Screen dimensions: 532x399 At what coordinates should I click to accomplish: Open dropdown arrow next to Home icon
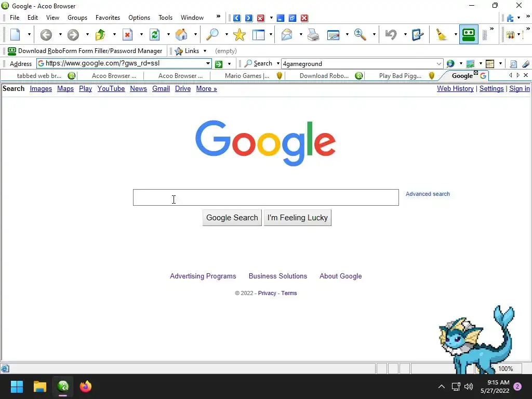tap(195, 35)
